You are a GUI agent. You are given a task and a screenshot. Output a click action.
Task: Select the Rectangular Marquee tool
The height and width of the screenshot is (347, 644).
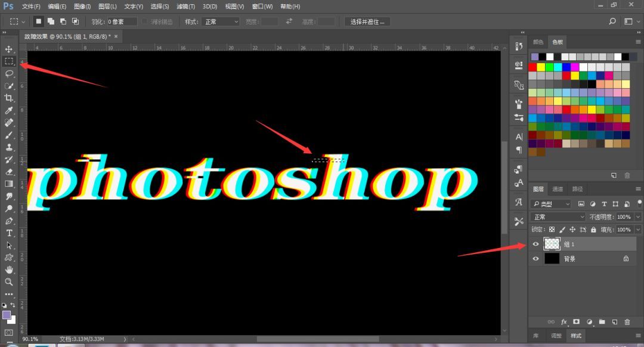pos(8,61)
